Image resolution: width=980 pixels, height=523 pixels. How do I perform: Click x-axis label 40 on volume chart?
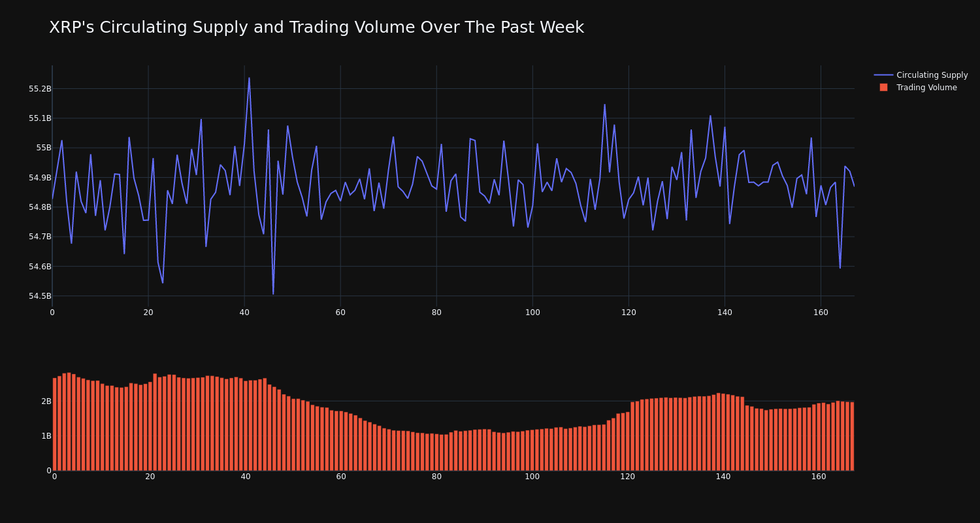point(246,477)
